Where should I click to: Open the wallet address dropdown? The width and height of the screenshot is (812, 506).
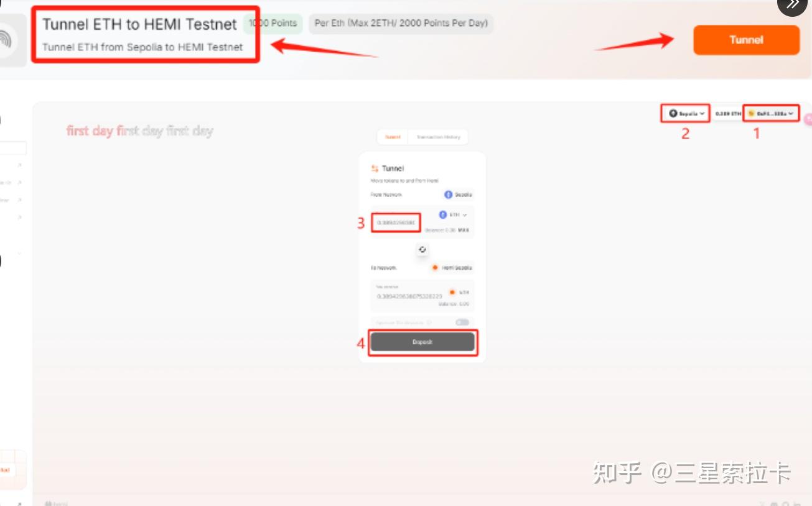point(771,113)
